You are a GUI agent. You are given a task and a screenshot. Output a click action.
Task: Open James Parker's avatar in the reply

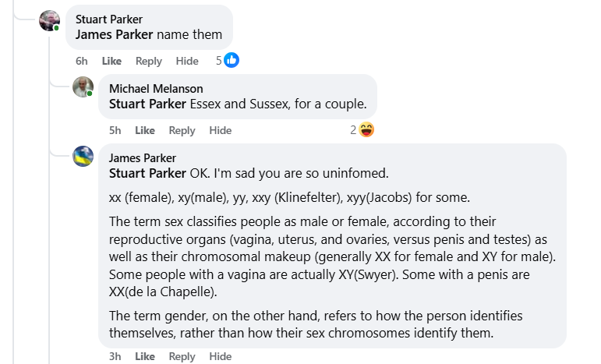pyautogui.click(x=83, y=156)
